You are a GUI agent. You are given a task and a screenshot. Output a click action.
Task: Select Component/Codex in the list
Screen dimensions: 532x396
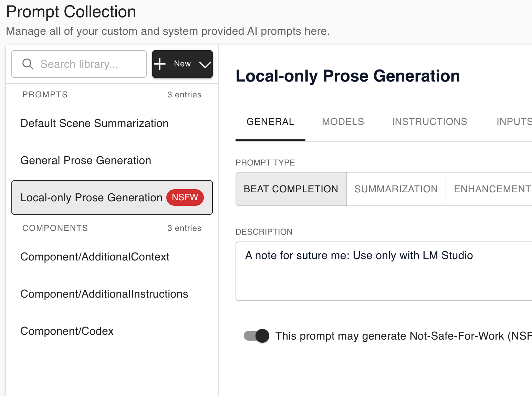(67, 331)
